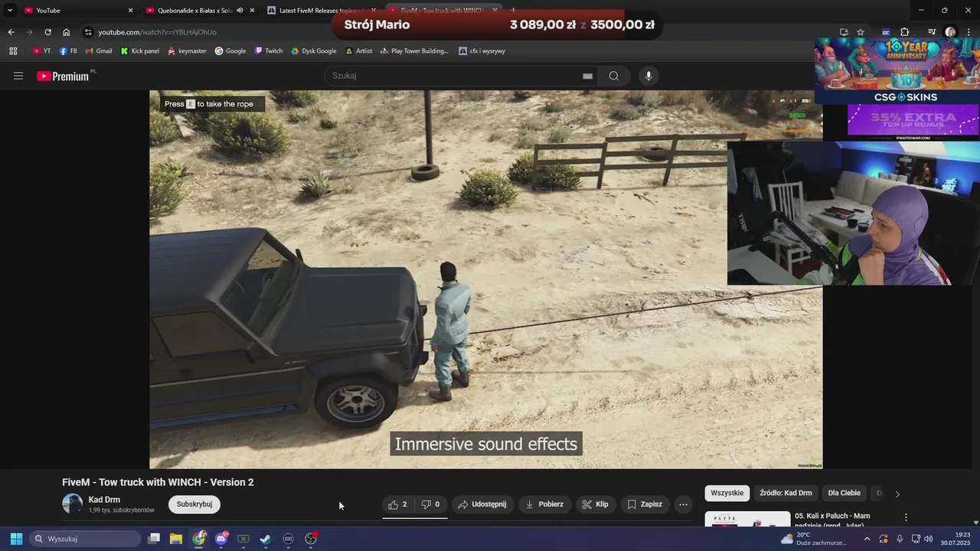Click the search magnifier button
The image size is (980, 551).
614,76
